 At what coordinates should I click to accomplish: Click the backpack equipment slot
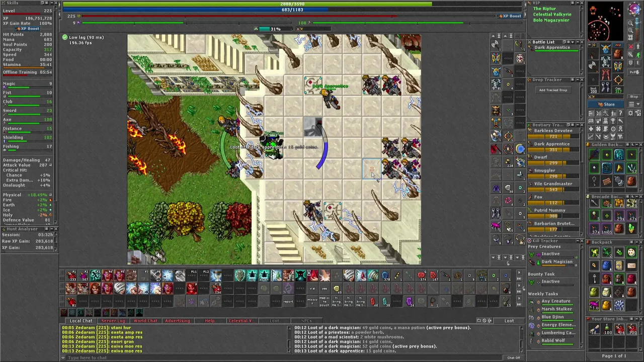tap(618, 53)
